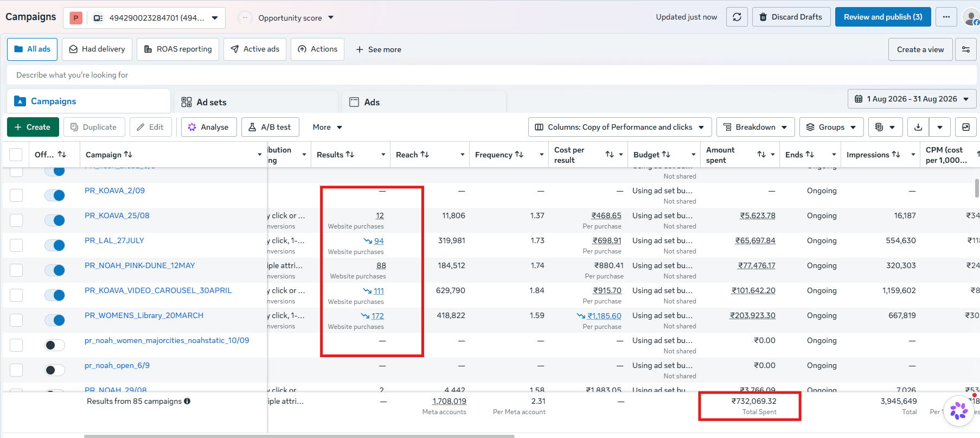Sort by Reach column arrows
980x438 pixels.
click(x=425, y=155)
